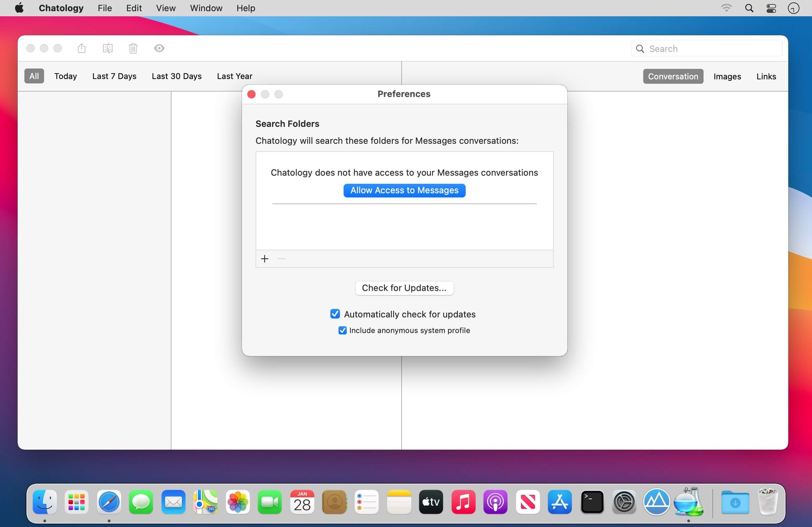Open News from the Dock
Viewport: 812px width, 527px height.
[528, 502]
